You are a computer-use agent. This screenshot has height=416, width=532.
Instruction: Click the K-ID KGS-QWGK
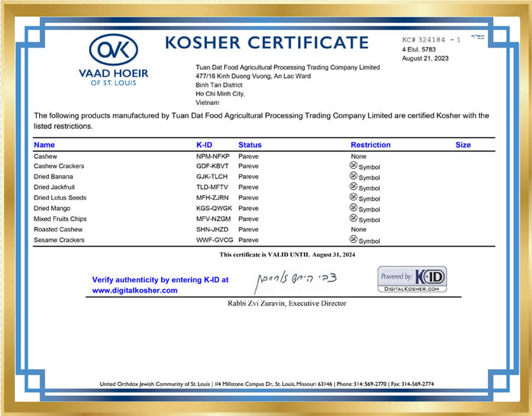click(x=214, y=208)
